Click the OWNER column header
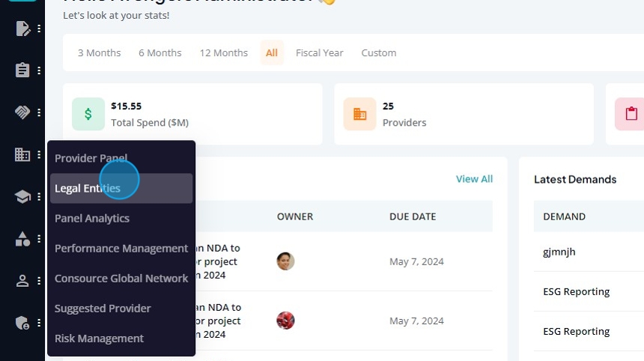 point(295,216)
